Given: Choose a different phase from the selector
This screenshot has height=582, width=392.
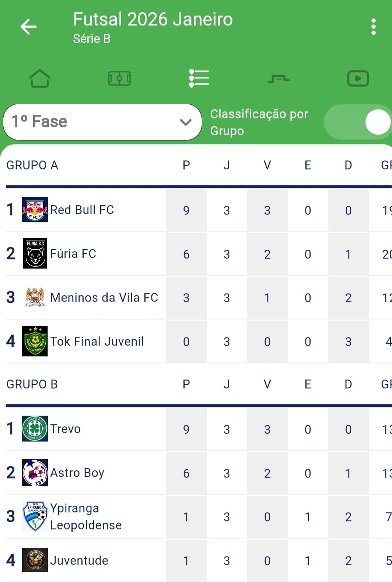Looking at the screenshot, I should 102,122.
